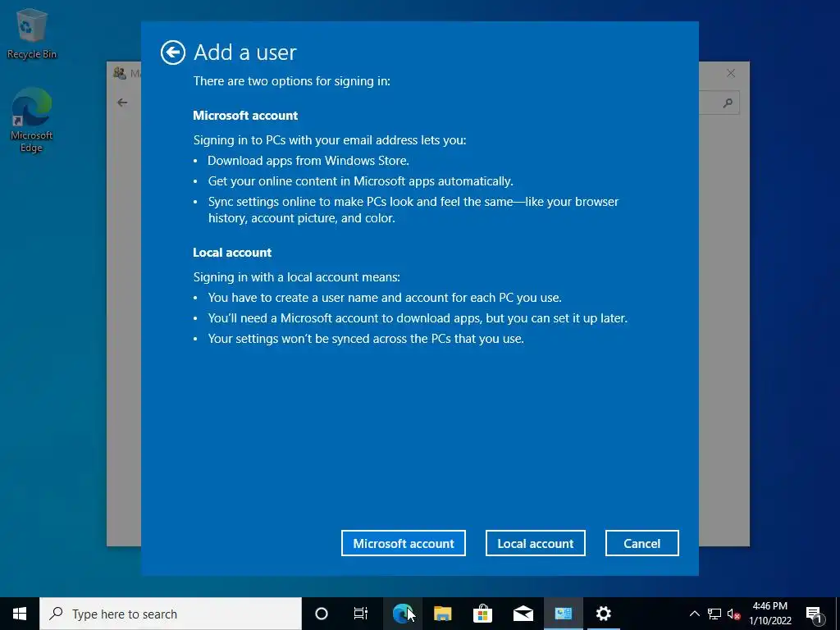This screenshot has height=630, width=840.
Task: Click the network status tray icon
Action: click(714, 614)
